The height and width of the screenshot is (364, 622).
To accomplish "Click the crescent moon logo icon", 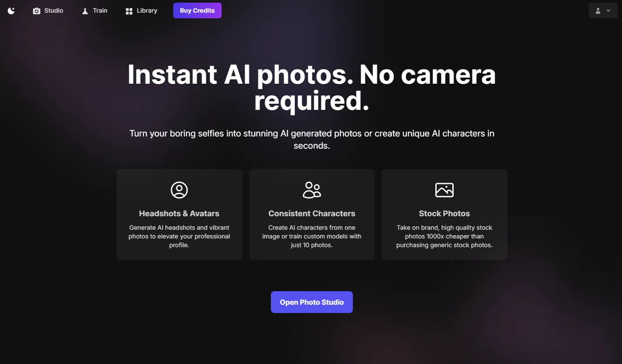I will click(x=10, y=10).
